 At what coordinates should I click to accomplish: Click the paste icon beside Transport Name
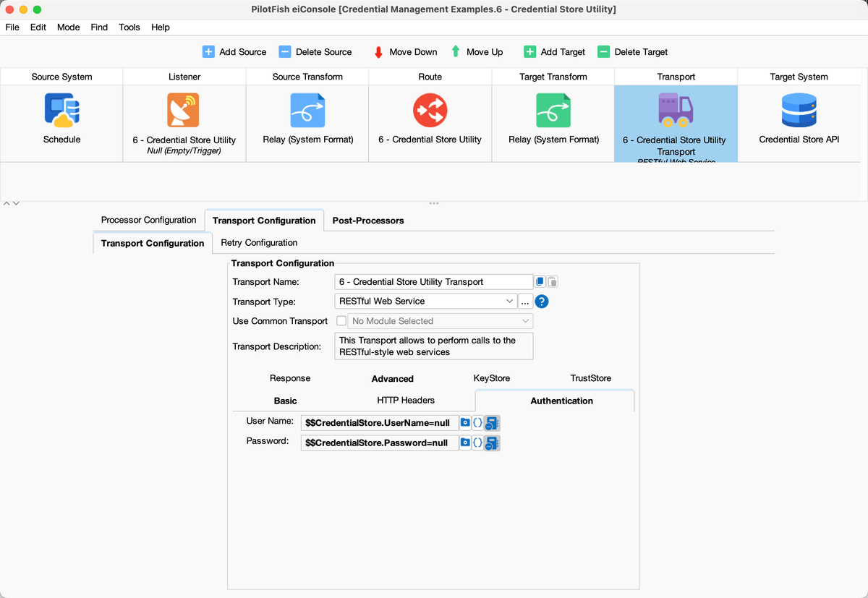(552, 282)
